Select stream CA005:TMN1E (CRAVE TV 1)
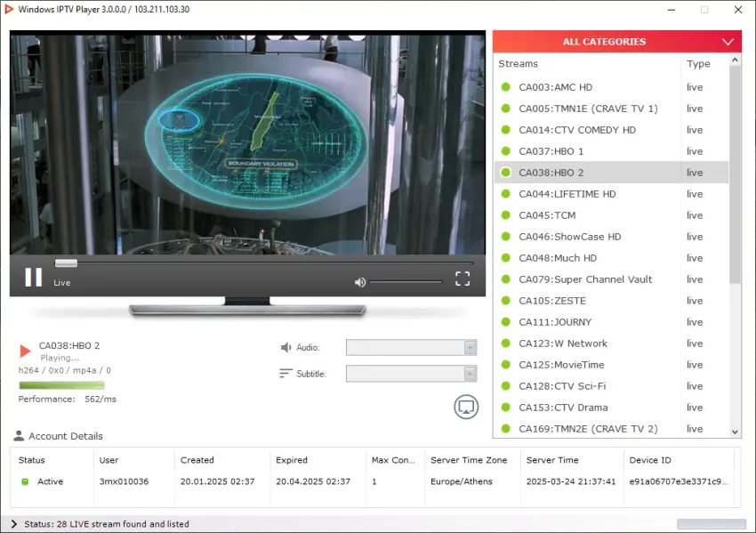Image resolution: width=756 pixels, height=533 pixels. tap(611, 109)
